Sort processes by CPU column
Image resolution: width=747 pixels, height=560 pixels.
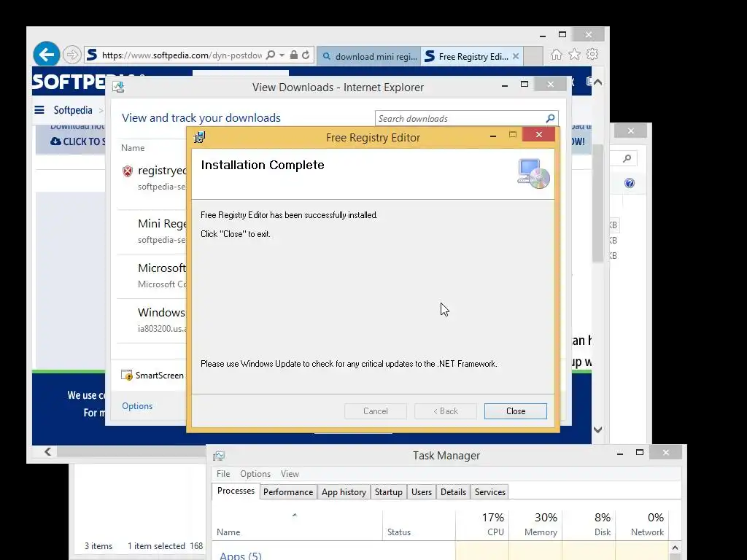482,525
